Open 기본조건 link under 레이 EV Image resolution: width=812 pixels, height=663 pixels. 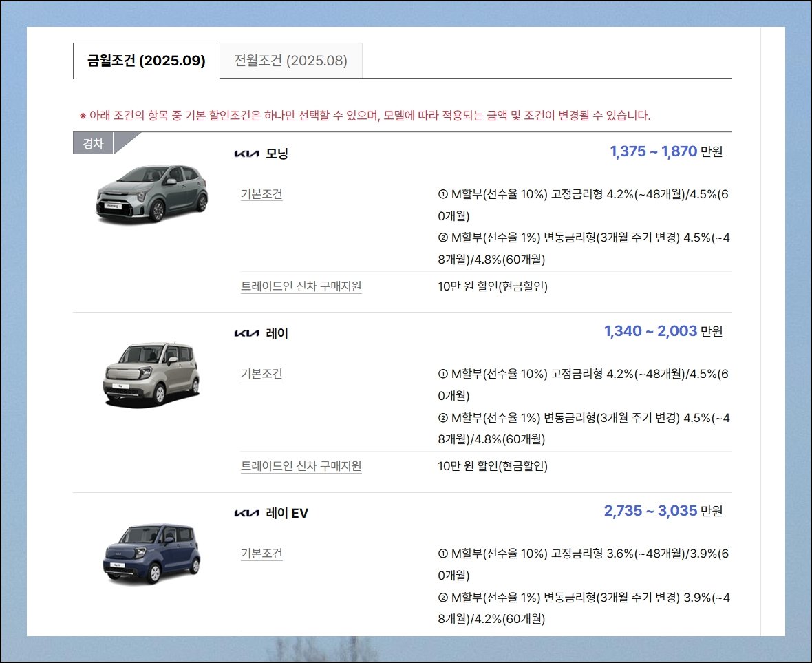click(x=261, y=554)
